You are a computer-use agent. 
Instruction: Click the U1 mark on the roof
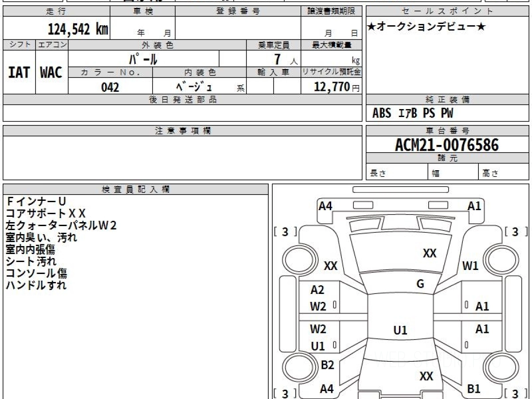400,330
